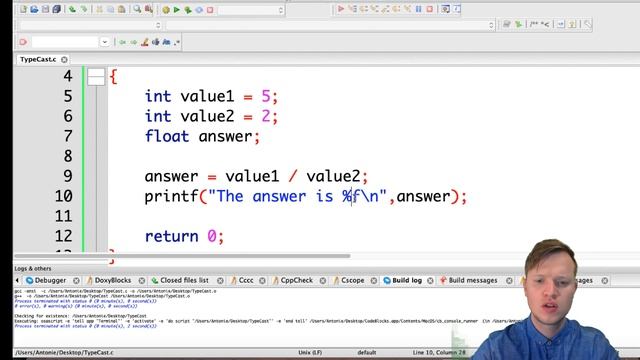Click the Cut toolbar icon
640x360 pixels.
tap(99, 9)
